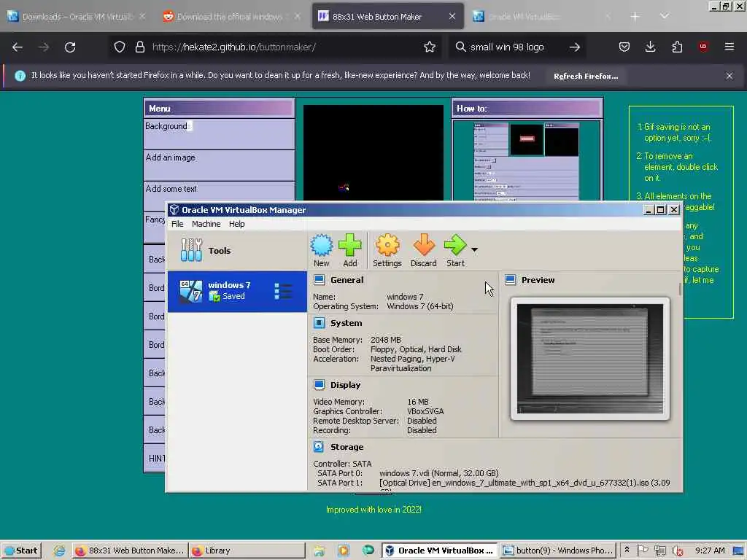This screenshot has width=747, height=560.
Task: Click the tray volume muted icon
Action: pyautogui.click(x=677, y=551)
